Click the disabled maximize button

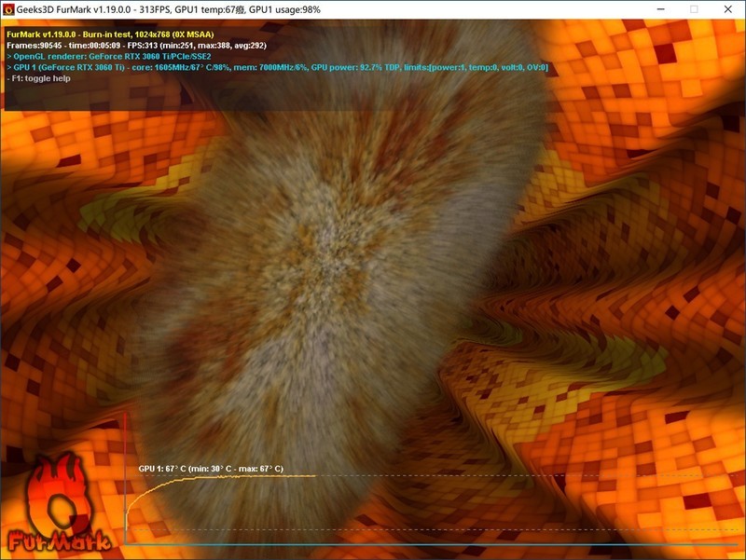tap(694, 9)
